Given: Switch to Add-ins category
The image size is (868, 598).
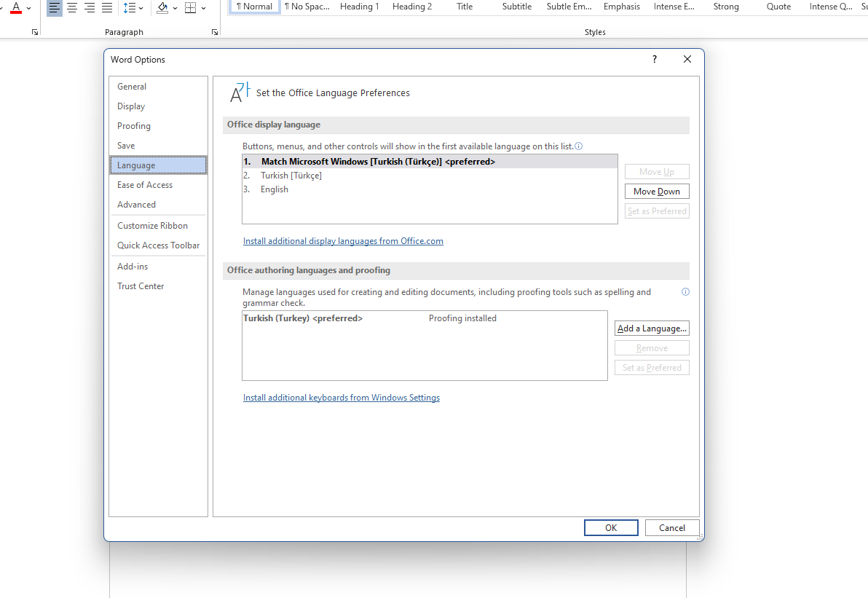Looking at the screenshot, I should pyautogui.click(x=158, y=267).
